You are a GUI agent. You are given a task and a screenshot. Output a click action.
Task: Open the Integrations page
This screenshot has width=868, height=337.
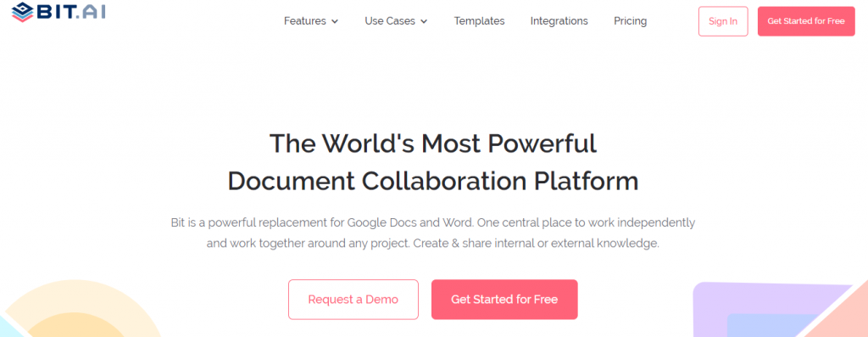[559, 21]
